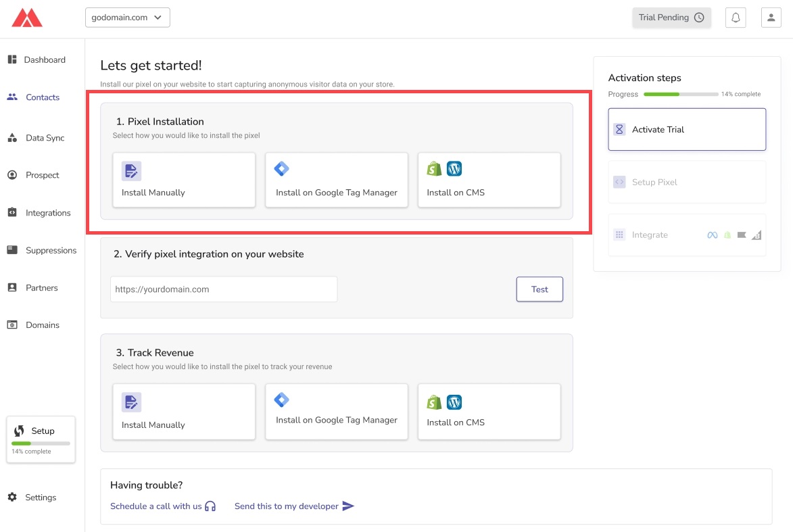Click the Activate Trial step
Image resolution: width=793 pixels, height=532 pixels.
pyautogui.click(x=687, y=130)
